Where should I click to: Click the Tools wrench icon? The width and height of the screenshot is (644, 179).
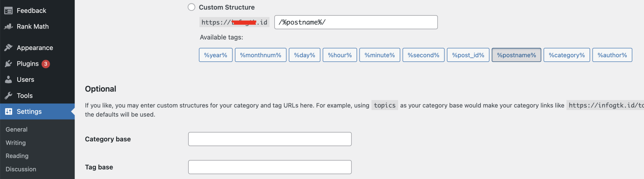click(x=8, y=96)
